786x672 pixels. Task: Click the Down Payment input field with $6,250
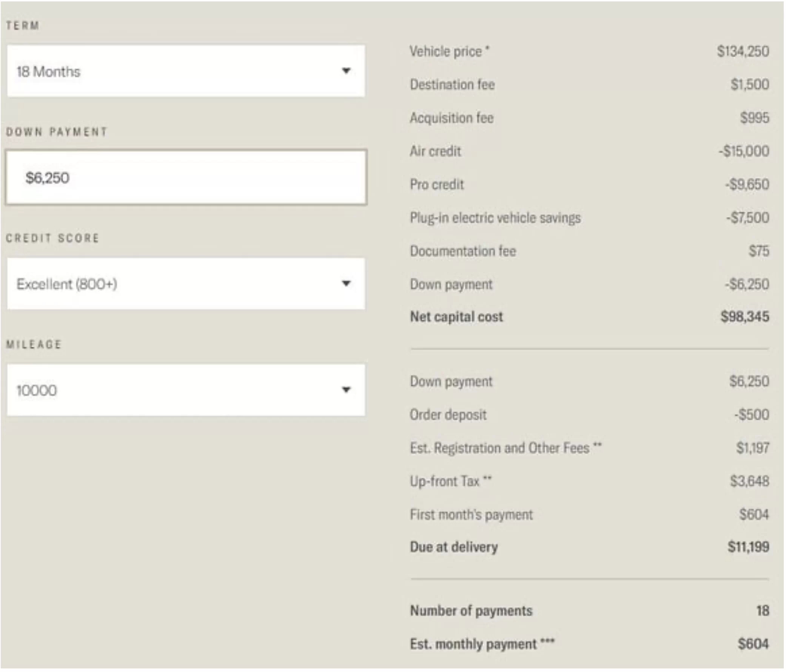(x=186, y=177)
